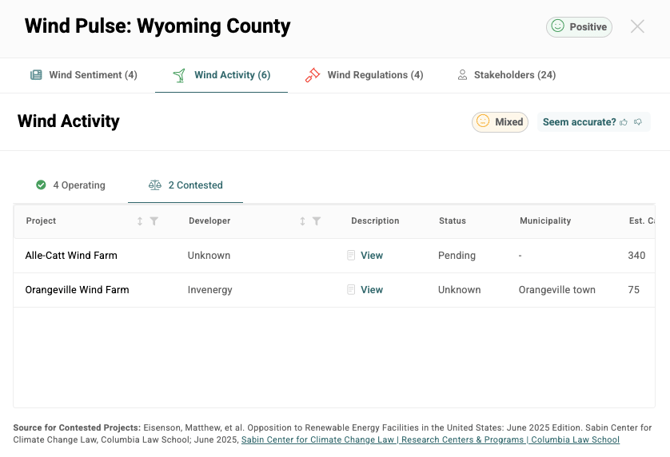The height and width of the screenshot is (457, 670).
Task: View description for Alle-Catt Wind Farm
Action: [371, 256]
